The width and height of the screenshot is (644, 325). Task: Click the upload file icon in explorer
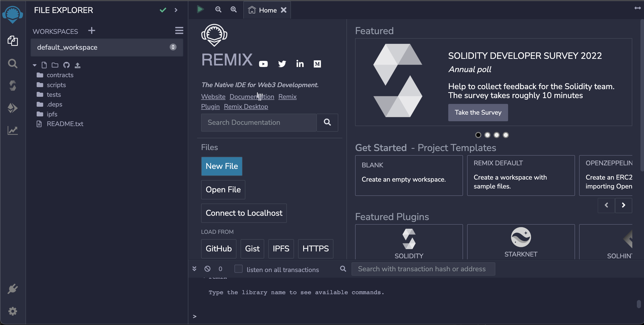coord(77,65)
